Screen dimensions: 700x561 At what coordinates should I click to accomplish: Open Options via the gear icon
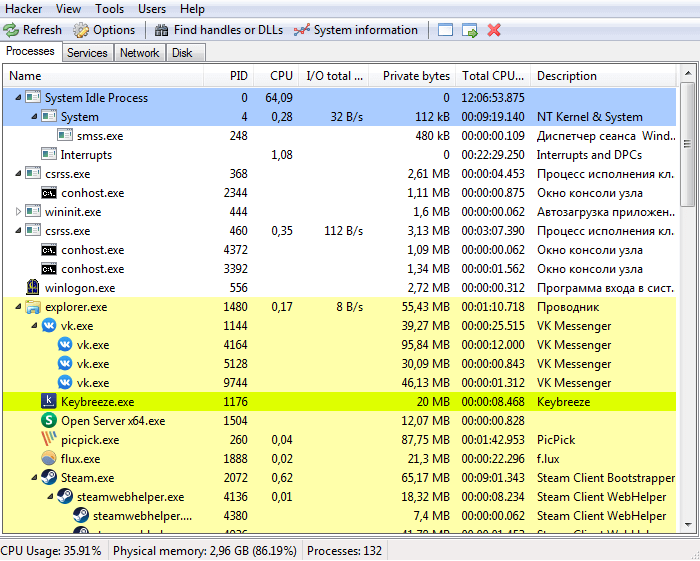coord(81,30)
